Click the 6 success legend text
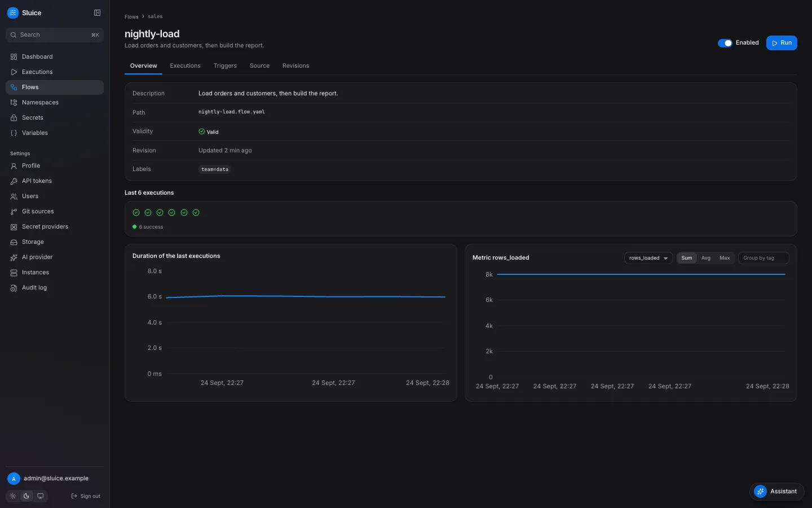The image size is (812, 508). point(151,227)
